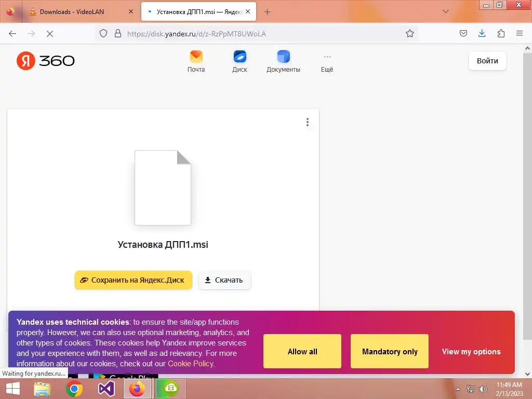Open Visual Studio from taskbar

click(x=106, y=389)
